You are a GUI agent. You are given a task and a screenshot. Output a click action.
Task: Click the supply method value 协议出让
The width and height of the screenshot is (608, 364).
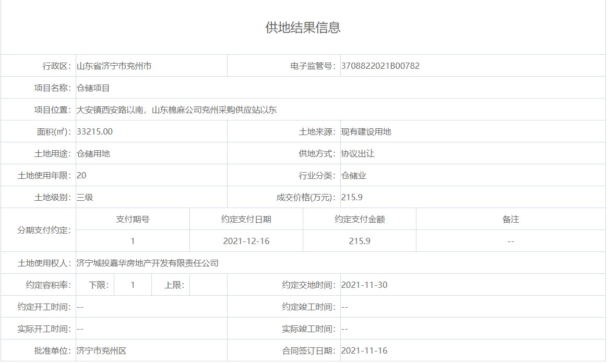click(x=357, y=154)
